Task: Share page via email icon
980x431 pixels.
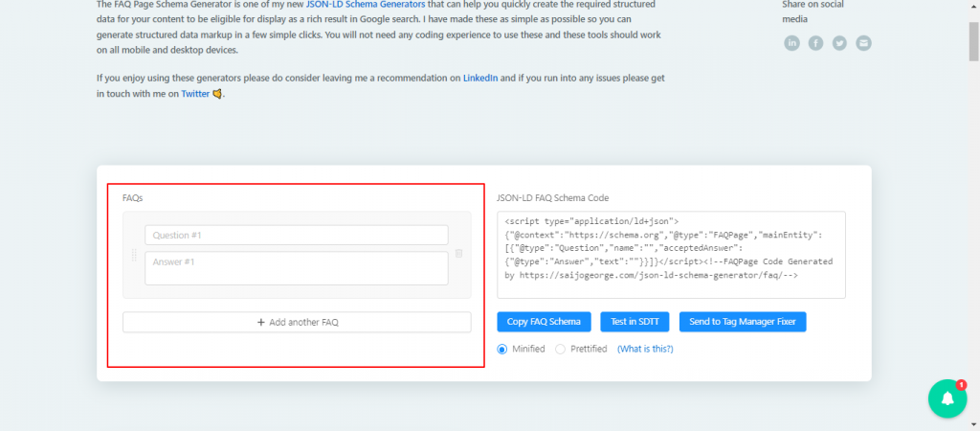Action: [863, 43]
